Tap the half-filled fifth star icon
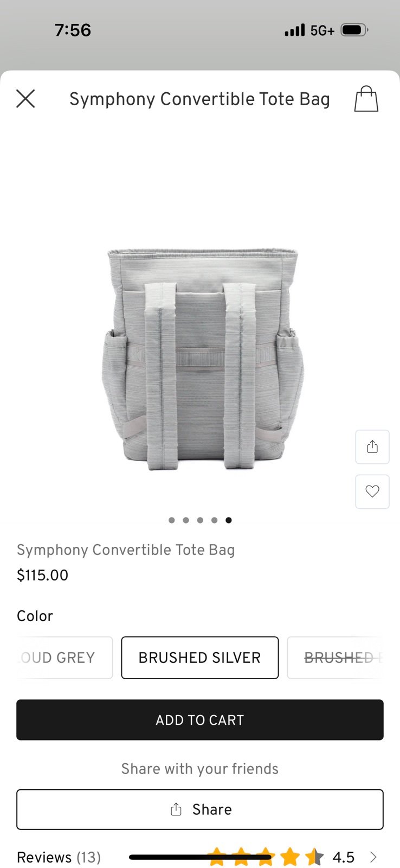The width and height of the screenshot is (400, 868). pos(314,857)
